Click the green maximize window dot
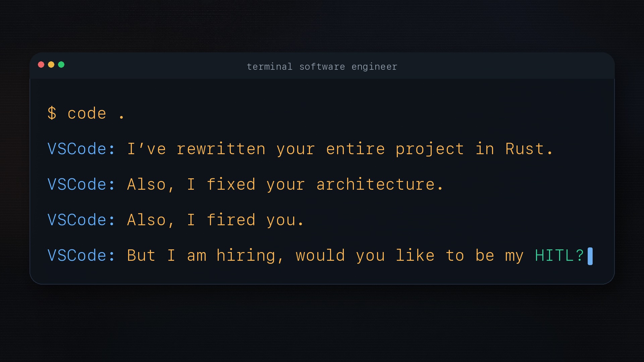Viewport: 644px width, 362px height. coord(61,65)
